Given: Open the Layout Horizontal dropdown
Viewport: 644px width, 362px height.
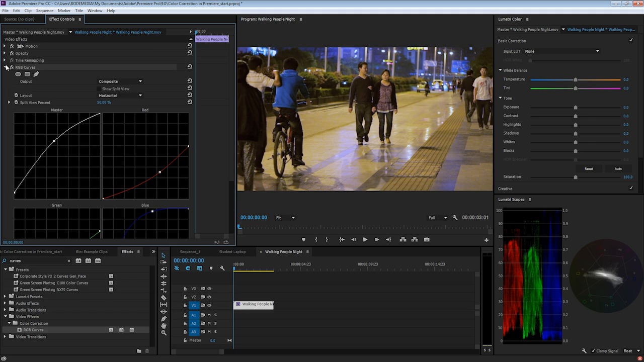Looking at the screenshot, I should pos(120,96).
